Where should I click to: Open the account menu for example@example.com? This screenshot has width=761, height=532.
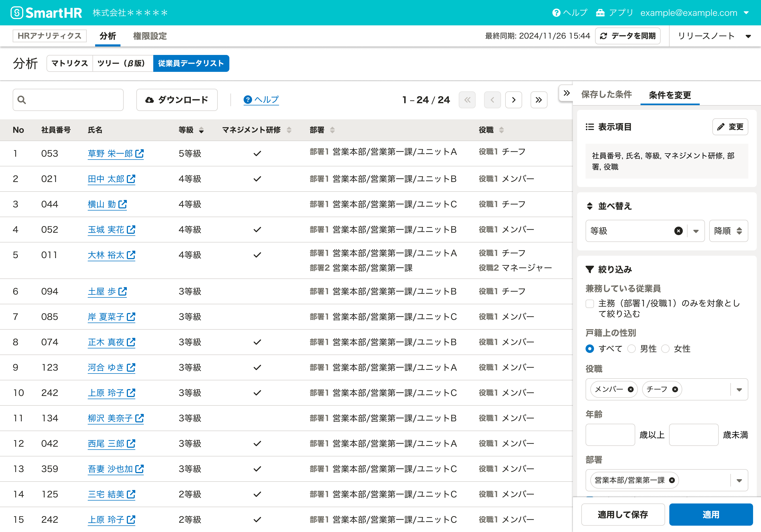pos(694,13)
